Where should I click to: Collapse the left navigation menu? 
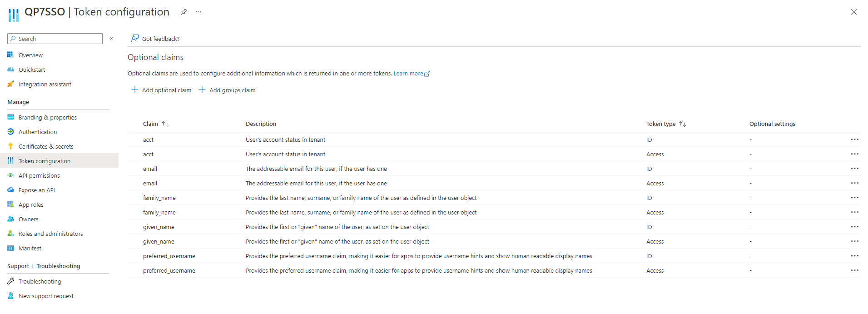coord(111,39)
